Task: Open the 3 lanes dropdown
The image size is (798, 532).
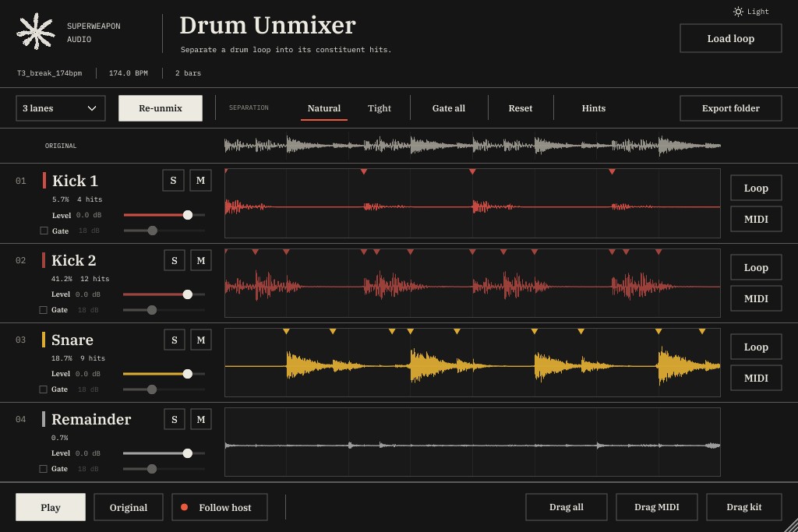Action: click(61, 108)
